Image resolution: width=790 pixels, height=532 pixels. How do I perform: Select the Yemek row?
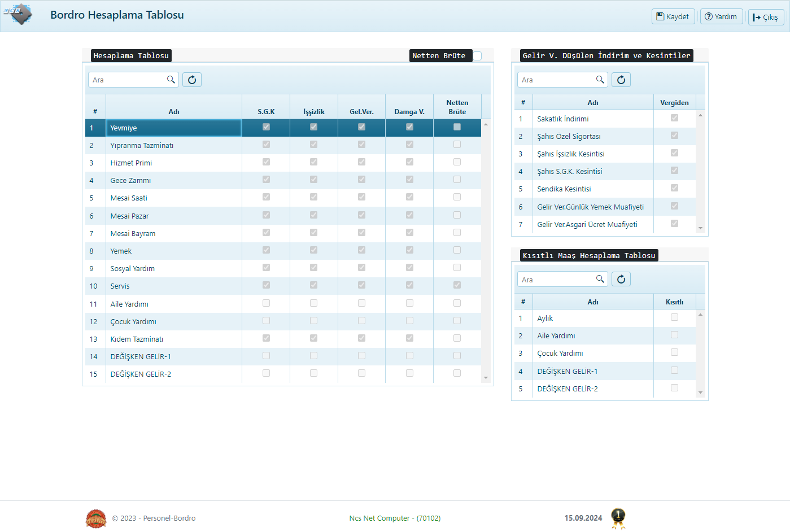point(283,251)
